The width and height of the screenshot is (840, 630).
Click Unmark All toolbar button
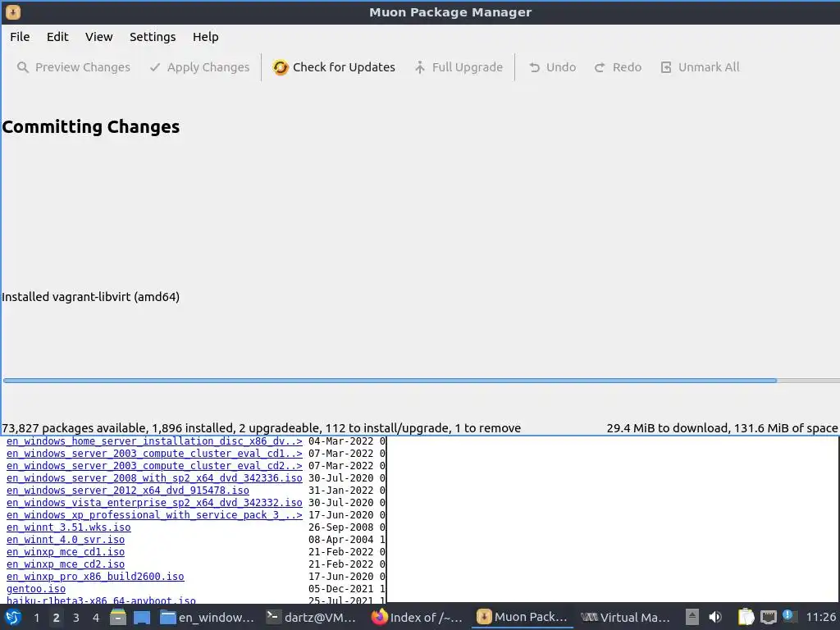pyautogui.click(x=700, y=67)
